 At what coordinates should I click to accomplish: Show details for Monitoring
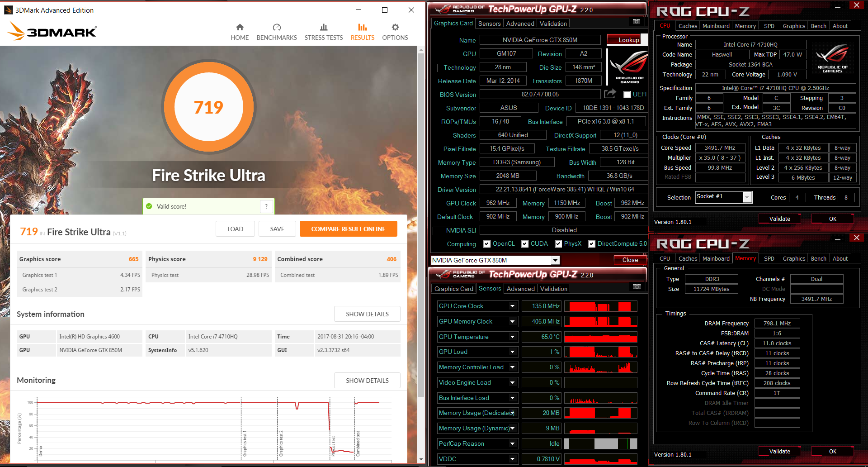[x=367, y=381]
